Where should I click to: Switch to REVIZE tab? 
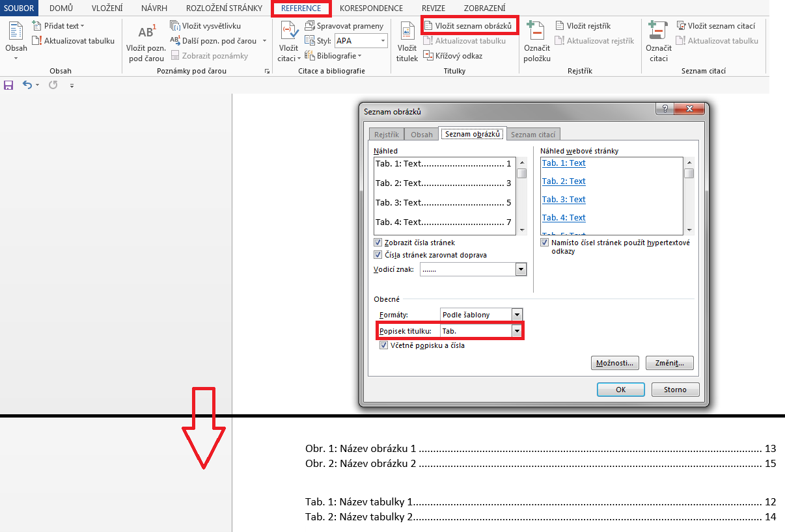(x=434, y=8)
